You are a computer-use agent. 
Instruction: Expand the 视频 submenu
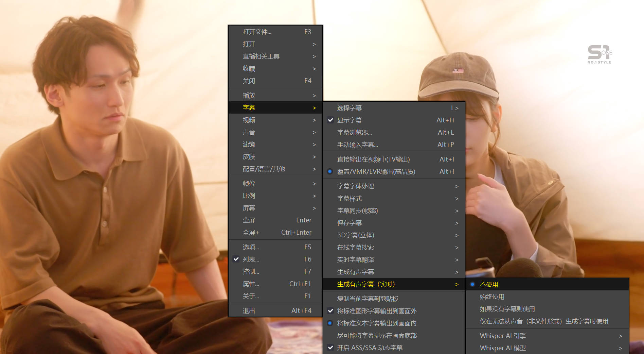(x=275, y=120)
